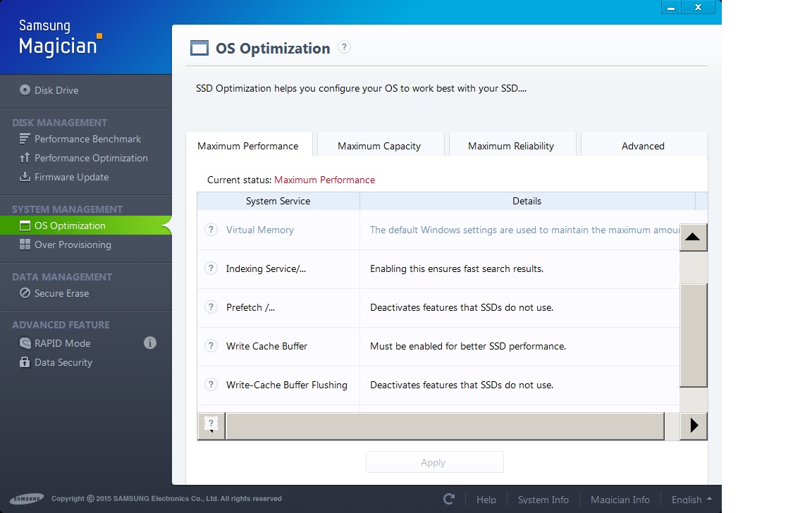The height and width of the screenshot is (513, 812).
Task: Open Secure Erase section
Action: (54, 293)
